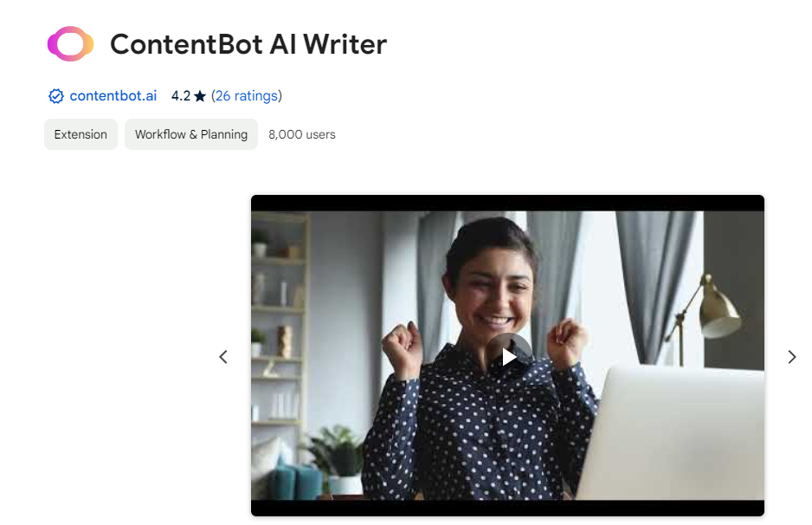812x525 pixels.
Task: Click the black letterbox bar atop video
Action: (507, 204)
